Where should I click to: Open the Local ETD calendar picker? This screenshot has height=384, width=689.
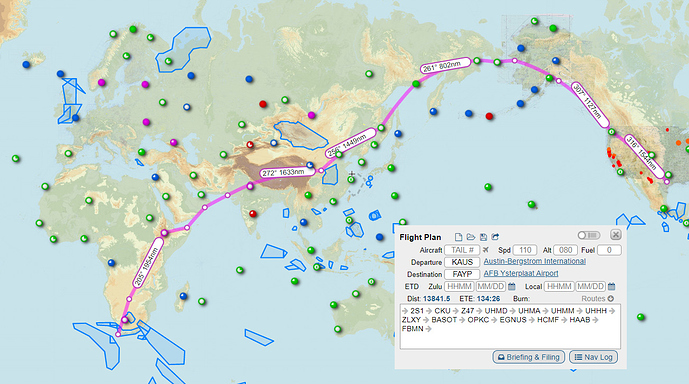point(611,286)
